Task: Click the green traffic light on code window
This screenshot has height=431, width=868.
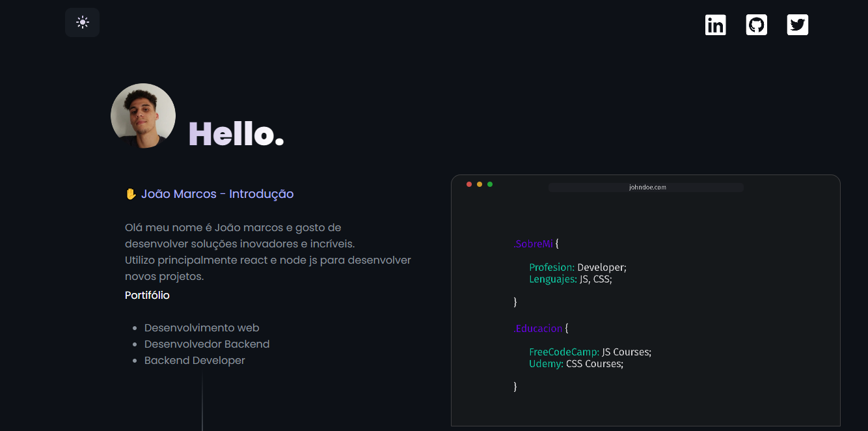Action: (490, 184)
